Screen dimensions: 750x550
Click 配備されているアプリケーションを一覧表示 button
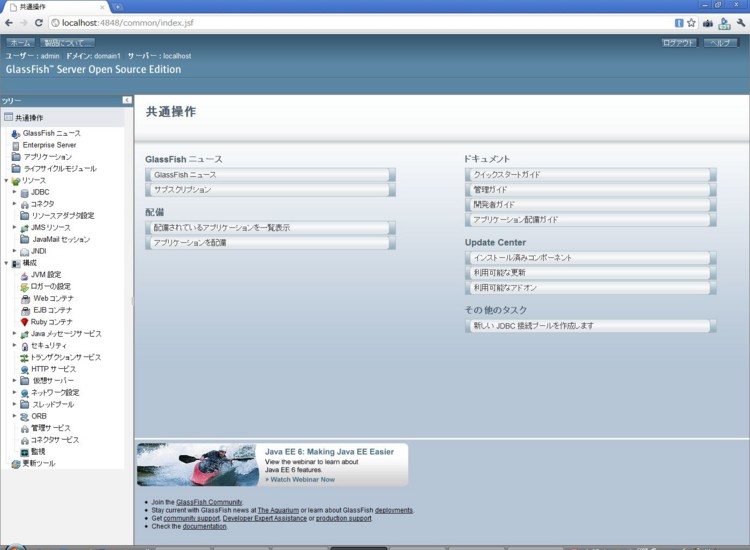click(270, 228)
